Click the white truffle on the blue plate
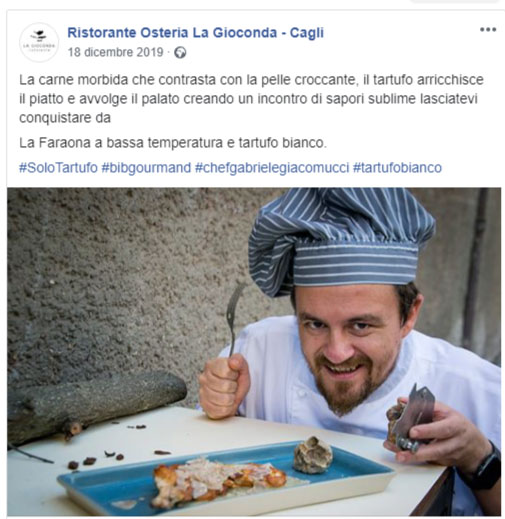 313,455
